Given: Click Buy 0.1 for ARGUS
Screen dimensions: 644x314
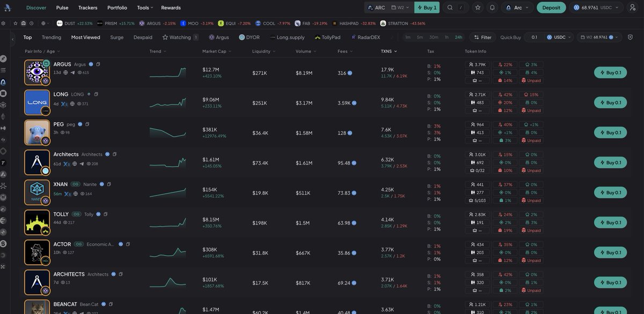Looking at the screenshot, I should pos(610,72).
